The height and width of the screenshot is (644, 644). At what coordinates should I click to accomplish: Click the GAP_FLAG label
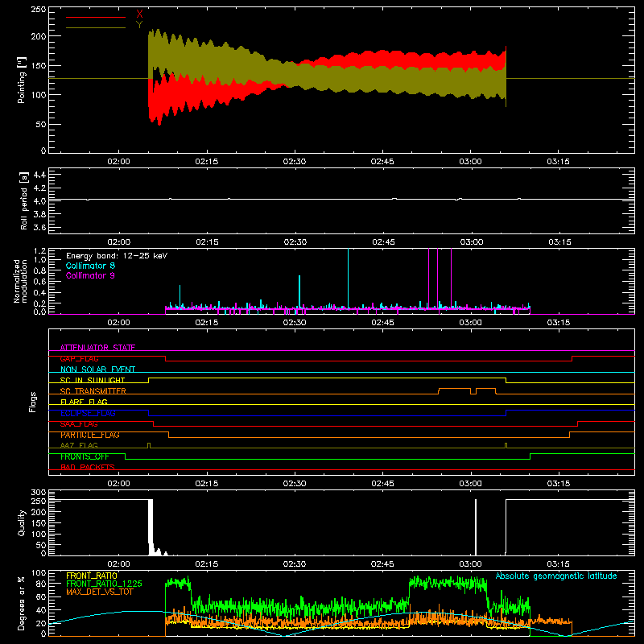(x=79, y=358)
